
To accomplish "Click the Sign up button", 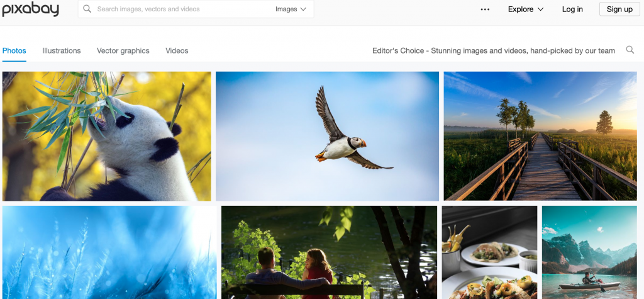I will click(619, 9).
